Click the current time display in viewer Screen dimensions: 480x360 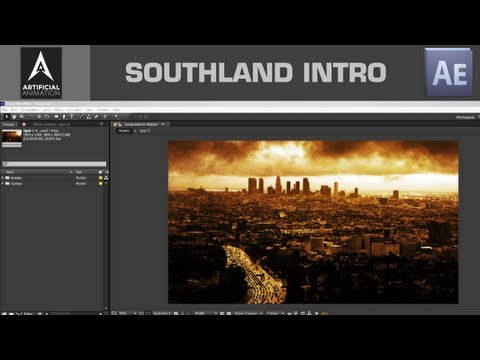(162, 313)
